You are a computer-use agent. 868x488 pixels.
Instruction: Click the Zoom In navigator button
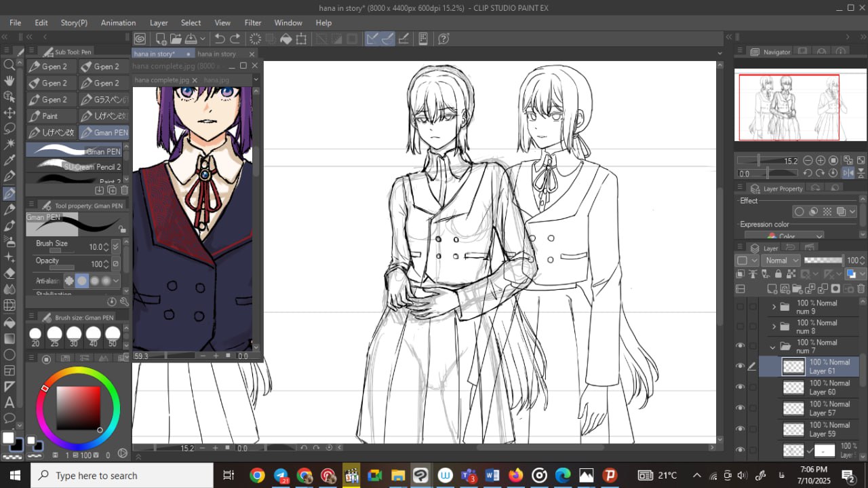pyautogui.click(x=821, y=161)
